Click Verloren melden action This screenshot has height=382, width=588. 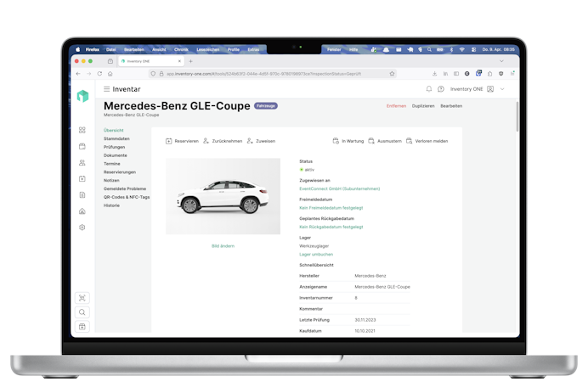(427, 141)
